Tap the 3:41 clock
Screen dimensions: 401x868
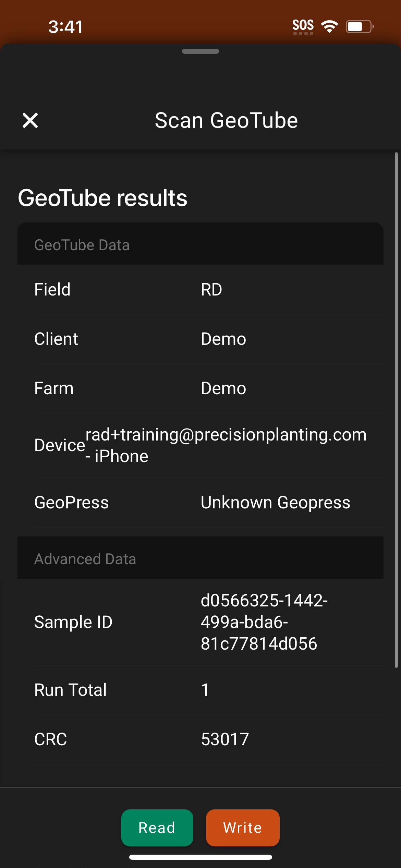pyautogui.click(x=65, y=27)
